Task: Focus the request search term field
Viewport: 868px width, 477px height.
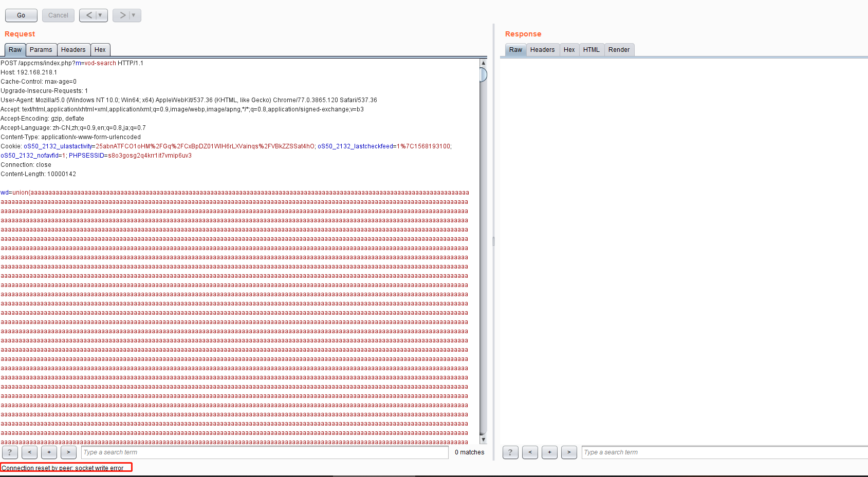Action: pyautogui.click(x=265, y=452)
